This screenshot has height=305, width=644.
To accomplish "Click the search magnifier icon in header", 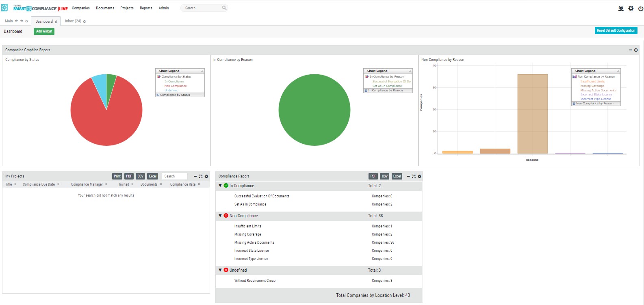I will pos(224,8).
